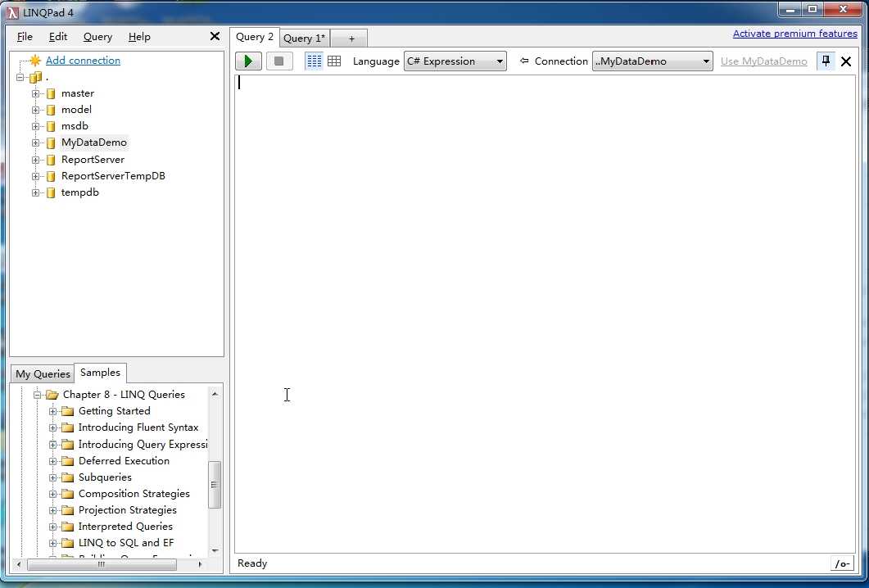869x588 pixels.
Task: Expand the LINQ to SQL and EF folder
Action: click(x=52, y=543)
